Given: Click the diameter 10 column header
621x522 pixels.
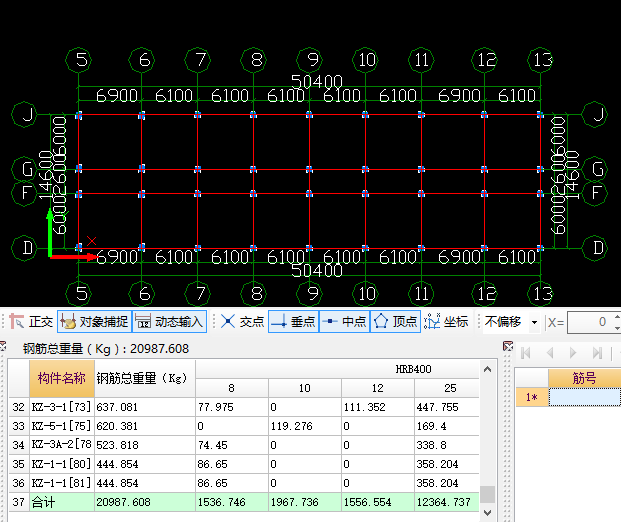Looking at the screenshot, I should pyautogui.click(x=305, y=388).
